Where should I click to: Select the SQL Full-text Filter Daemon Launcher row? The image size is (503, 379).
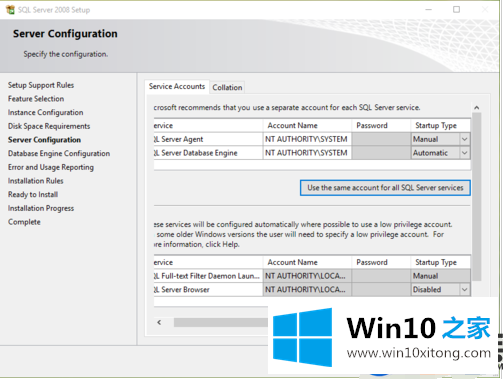pos(312,276)
